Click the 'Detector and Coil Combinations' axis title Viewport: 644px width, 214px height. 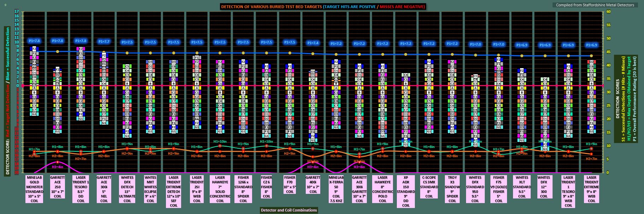[x=289, y=210]
